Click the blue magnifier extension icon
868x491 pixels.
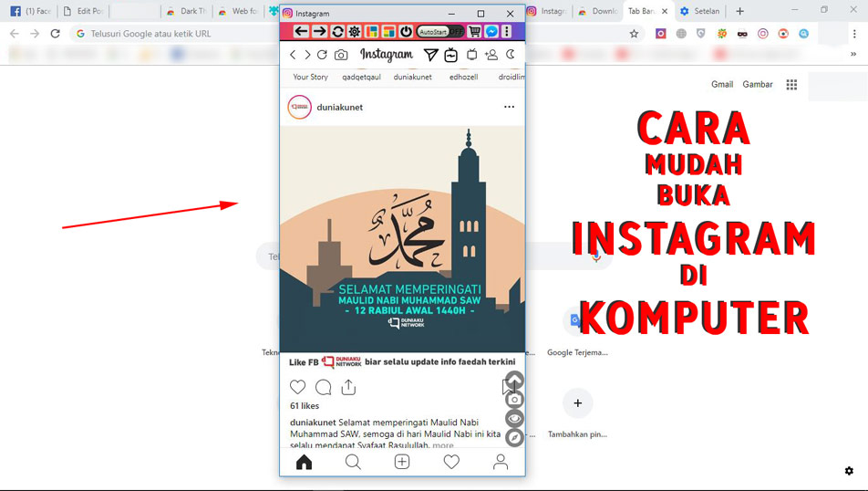[804, 34]
